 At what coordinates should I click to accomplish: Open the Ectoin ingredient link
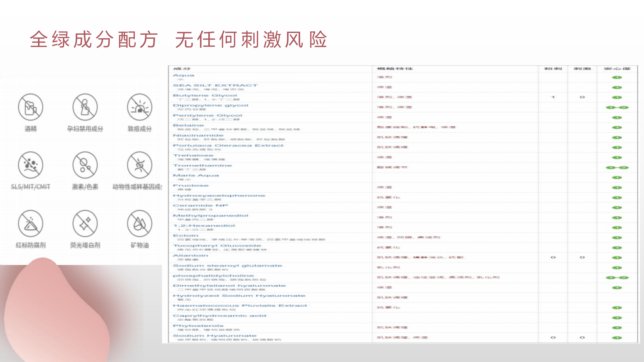186,236
